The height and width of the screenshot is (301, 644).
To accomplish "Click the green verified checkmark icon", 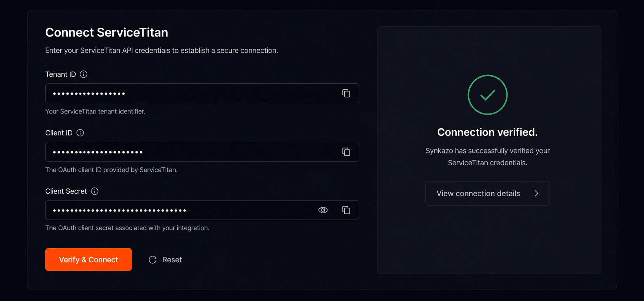I will click(487, 95).
